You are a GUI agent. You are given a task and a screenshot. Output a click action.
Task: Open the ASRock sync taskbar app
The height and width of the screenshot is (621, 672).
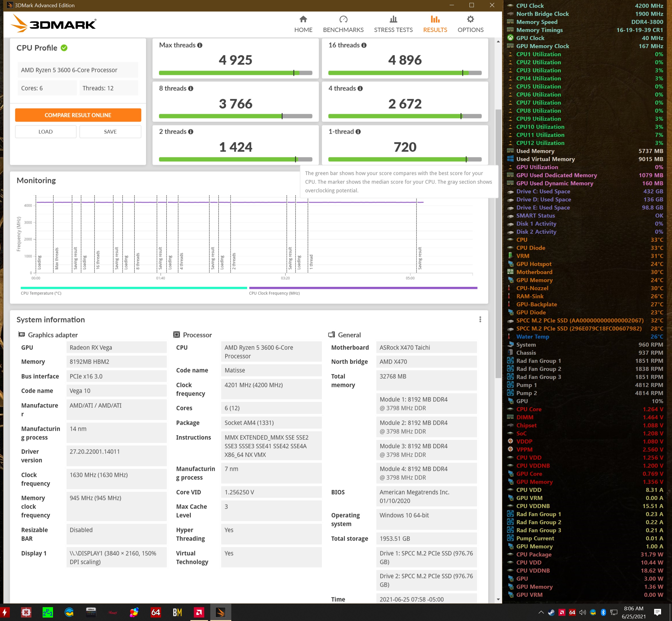[91, 612]
